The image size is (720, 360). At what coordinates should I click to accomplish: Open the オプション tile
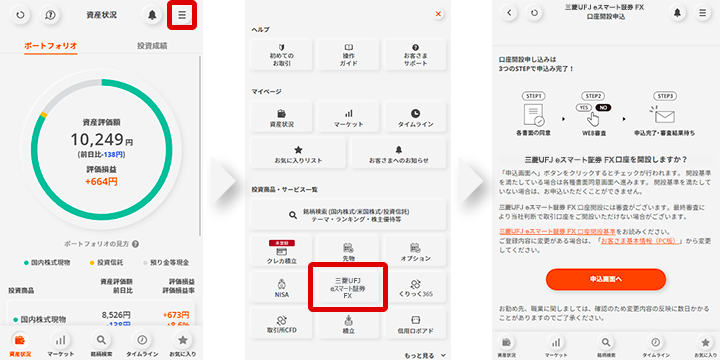point(415,251)
